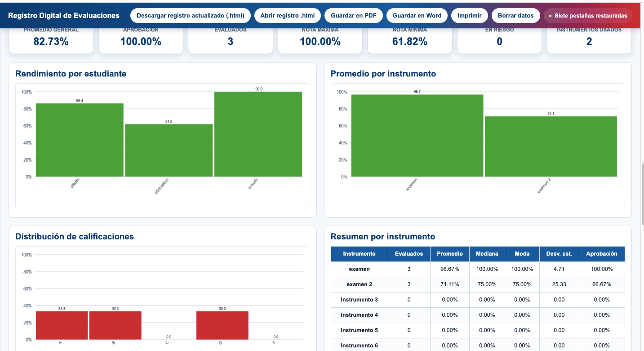
Task: Select the Nota mínima 61.82% card
Action: point(410,39)
